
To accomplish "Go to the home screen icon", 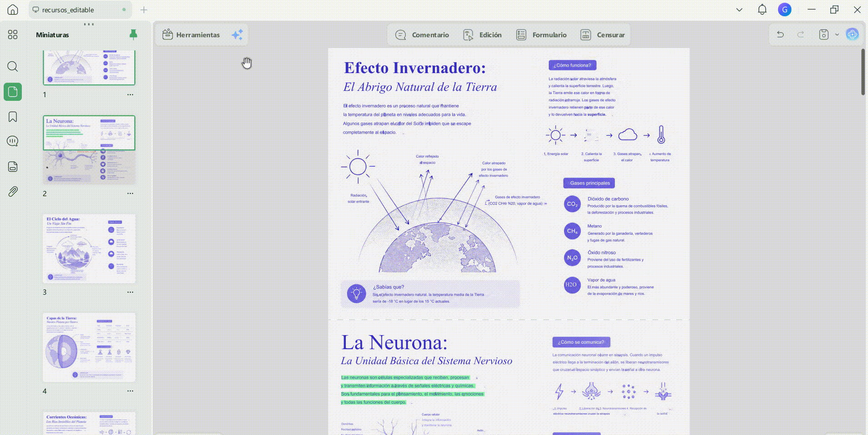I will 13,10.
